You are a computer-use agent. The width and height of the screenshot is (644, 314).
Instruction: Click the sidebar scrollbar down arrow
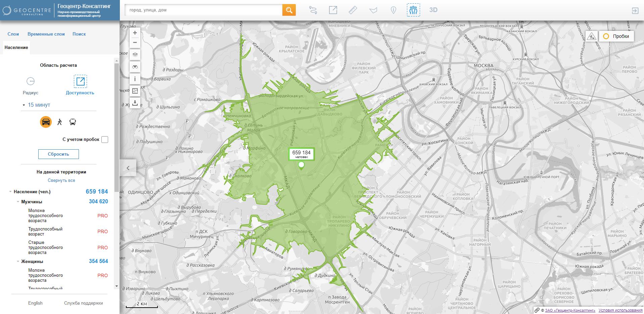117,286
